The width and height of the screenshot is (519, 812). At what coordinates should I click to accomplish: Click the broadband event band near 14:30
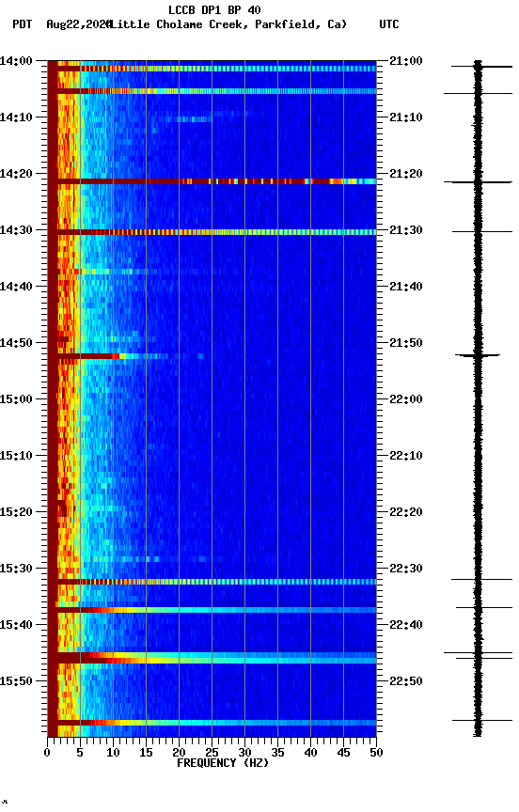click(212, 232)
